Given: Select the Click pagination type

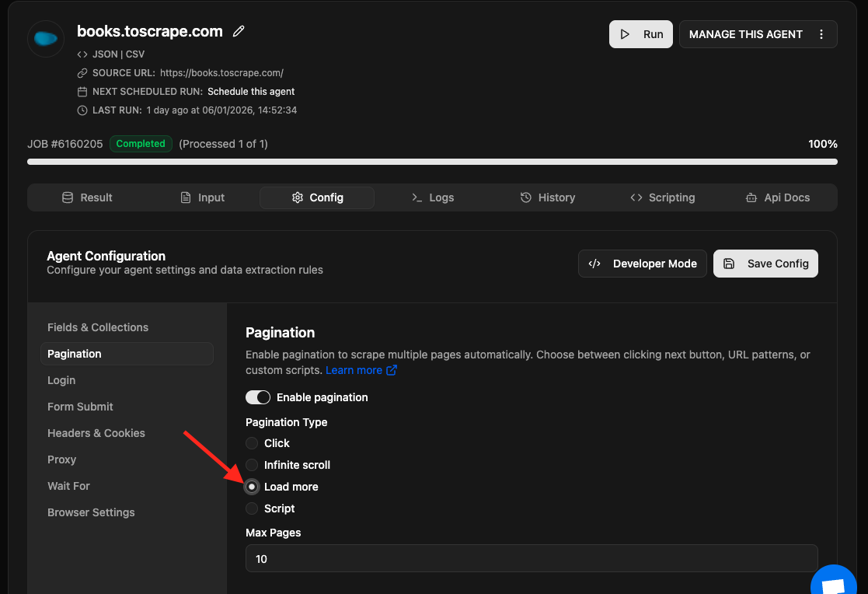Looking at the screenshot, I should point(252,443).
